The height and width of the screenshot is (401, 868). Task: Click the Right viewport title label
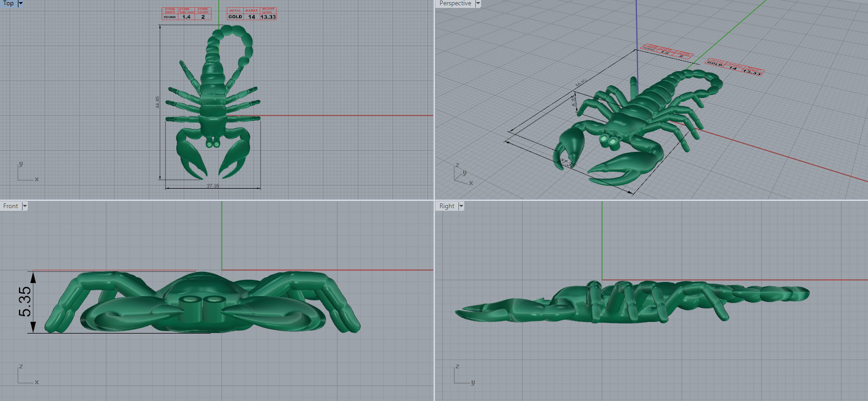coord(447,206)
